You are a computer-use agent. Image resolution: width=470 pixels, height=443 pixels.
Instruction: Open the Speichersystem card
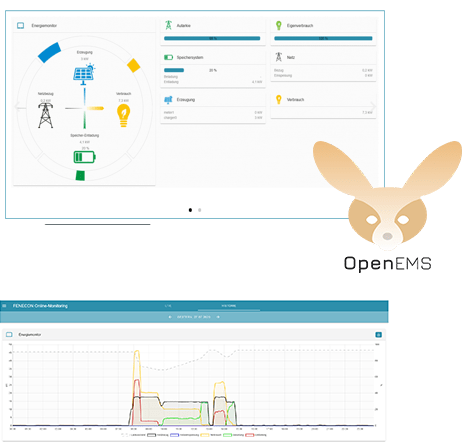(213, 70)
